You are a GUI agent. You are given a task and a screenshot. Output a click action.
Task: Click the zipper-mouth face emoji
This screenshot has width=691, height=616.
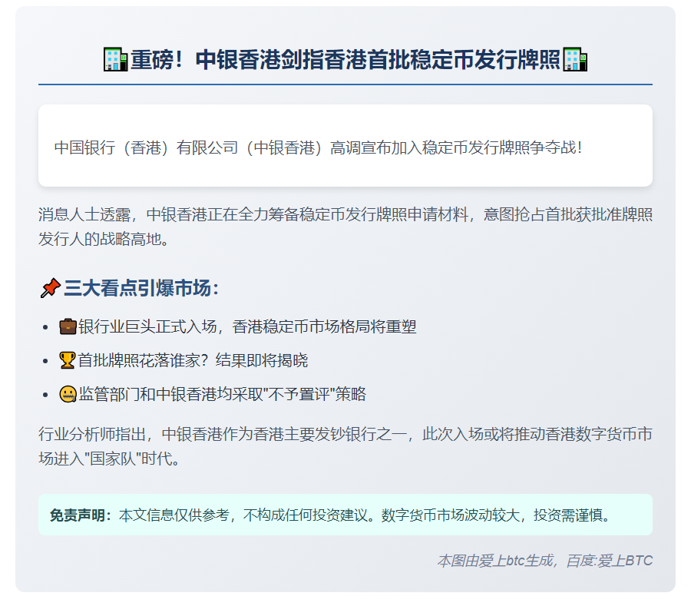(x=68, y=394)
